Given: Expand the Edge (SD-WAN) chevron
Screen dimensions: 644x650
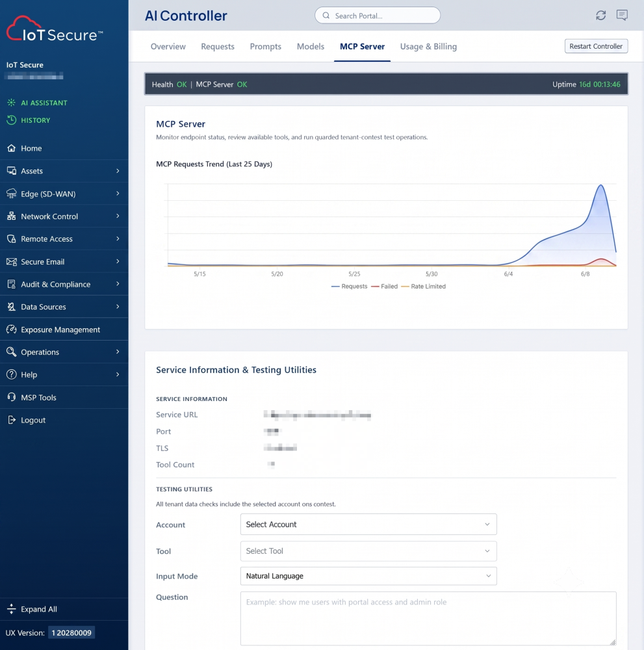Looking at the screenshot, I should click(118, 194).
